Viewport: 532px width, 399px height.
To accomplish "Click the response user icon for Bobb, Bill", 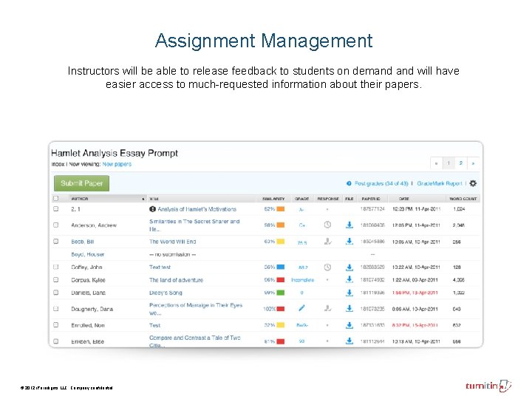I will coord(327,241).
